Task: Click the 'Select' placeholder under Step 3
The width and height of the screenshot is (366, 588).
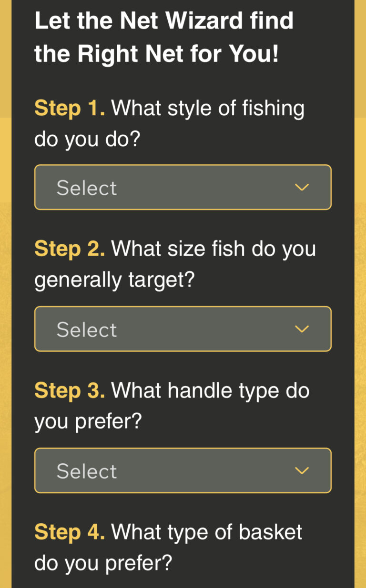Action: click(x=87, y=471)
